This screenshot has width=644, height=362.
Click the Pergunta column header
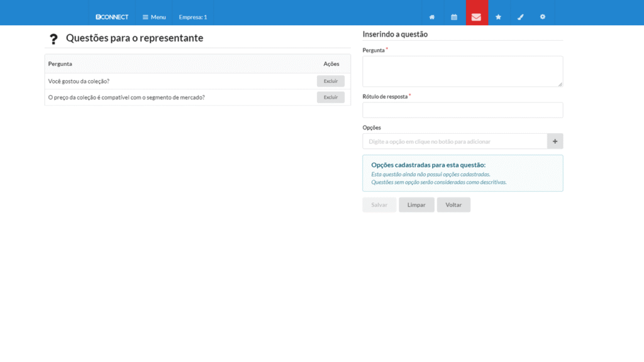point(60,63)
